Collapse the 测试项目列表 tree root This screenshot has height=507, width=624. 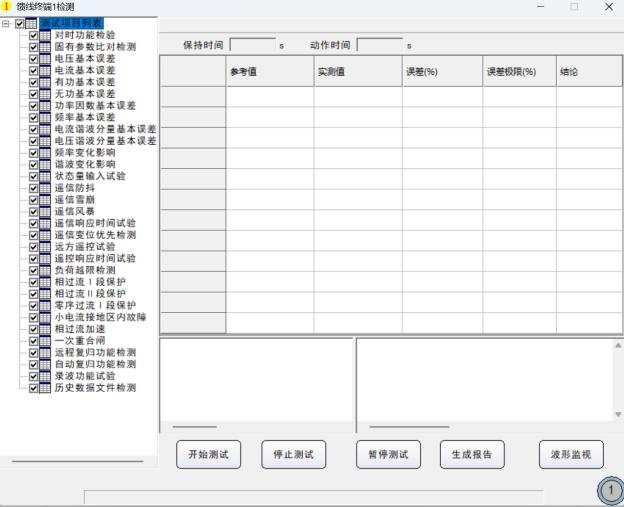pyautogui.click(x=8, y=23)
